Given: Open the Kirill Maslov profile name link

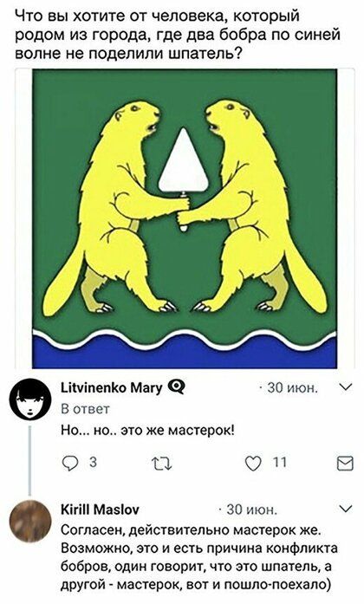Looking at the screenshot, I should (x=100, y=510).
